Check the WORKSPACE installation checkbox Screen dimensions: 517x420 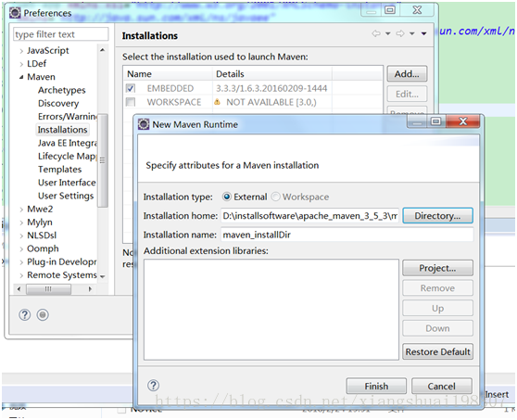(x=131, y=102)
